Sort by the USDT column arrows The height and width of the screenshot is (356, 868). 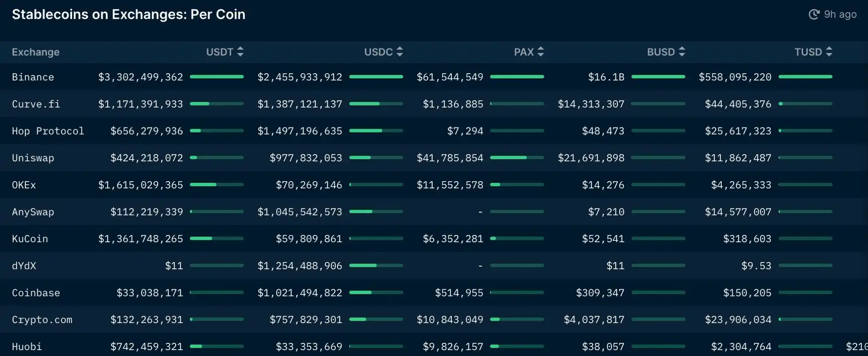(240, 52)
